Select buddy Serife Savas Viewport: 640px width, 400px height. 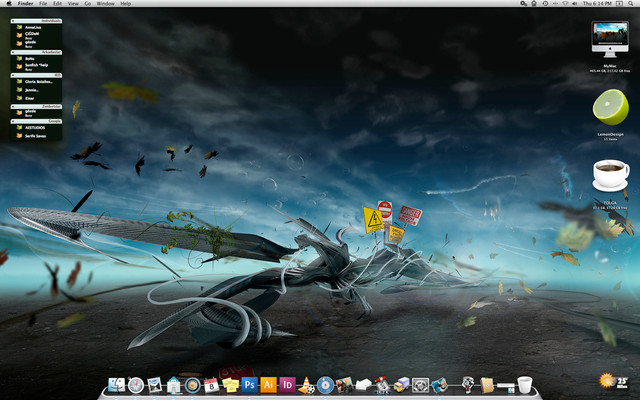click(x=36, y=136)
